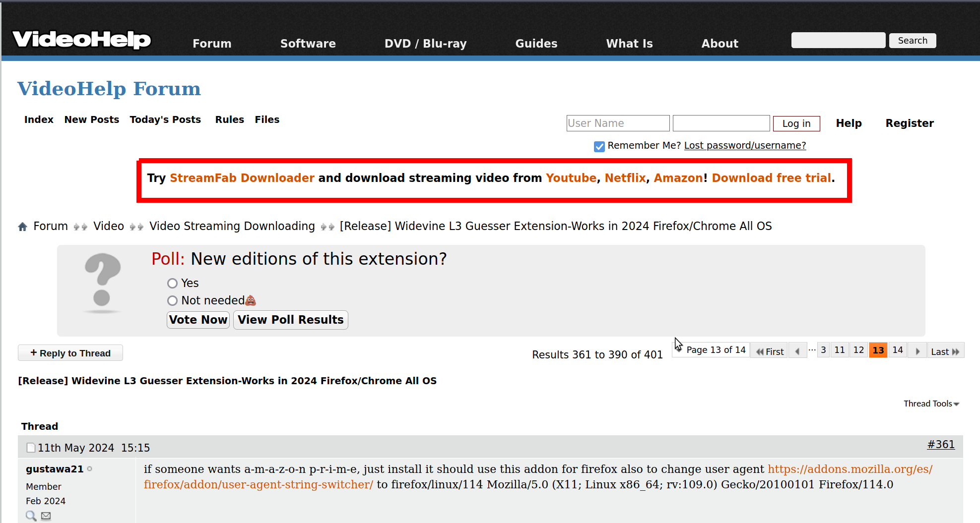Click the bold thread title above Thread Tools
This screenshot has height=523, width=980.
pyautogui.click(x=227, y=381)
